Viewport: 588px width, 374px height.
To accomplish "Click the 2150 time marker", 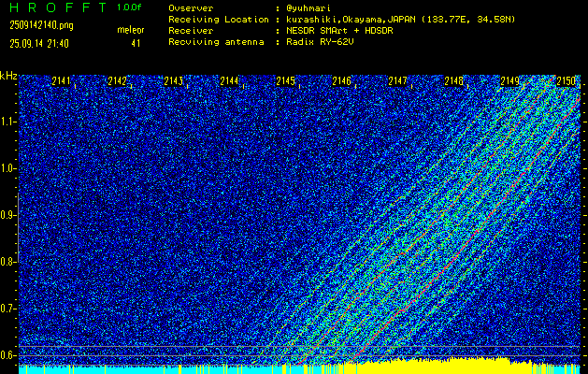I will [x=566, y=80].
